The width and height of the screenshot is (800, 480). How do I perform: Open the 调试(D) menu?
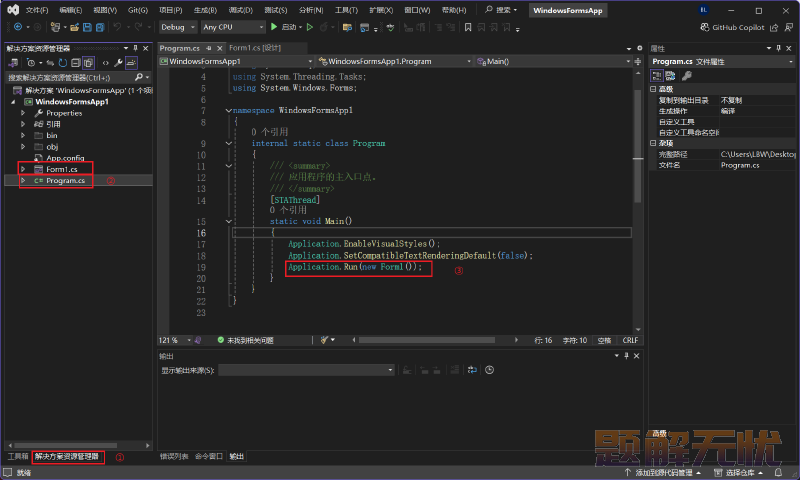240,10
